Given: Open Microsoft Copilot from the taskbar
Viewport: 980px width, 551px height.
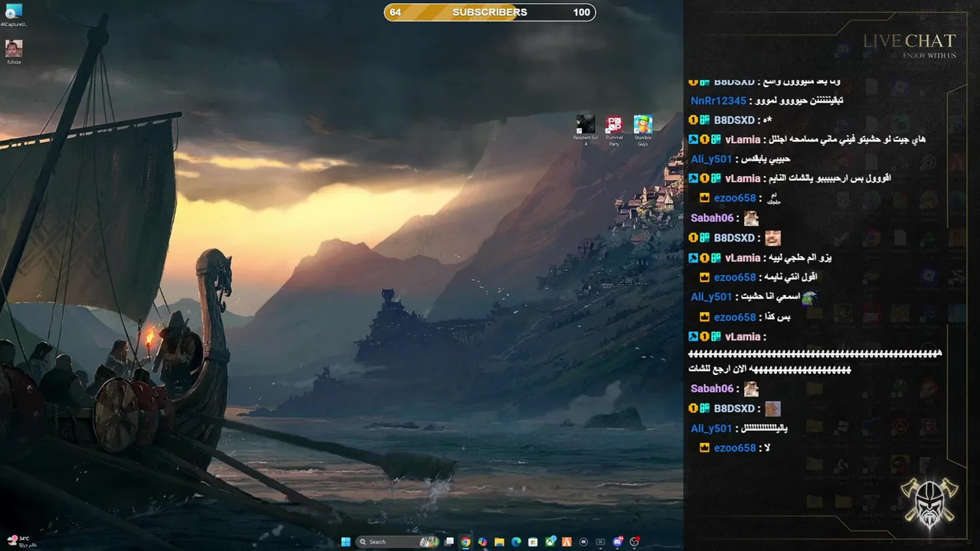Looking at the screenshot, I should pos(482,542).
